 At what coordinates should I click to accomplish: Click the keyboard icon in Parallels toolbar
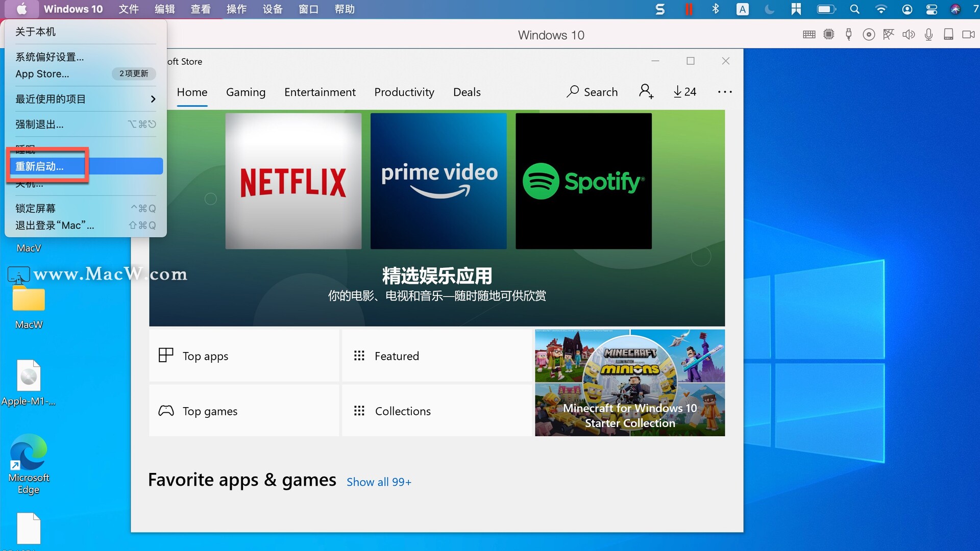tap(809, 35)
